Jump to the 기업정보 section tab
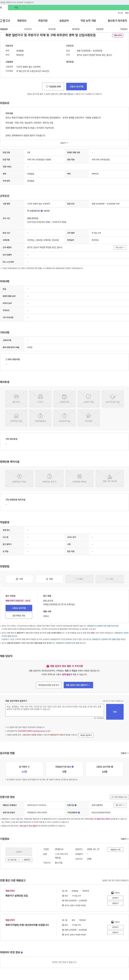The image size is (129, 980). 124,29
